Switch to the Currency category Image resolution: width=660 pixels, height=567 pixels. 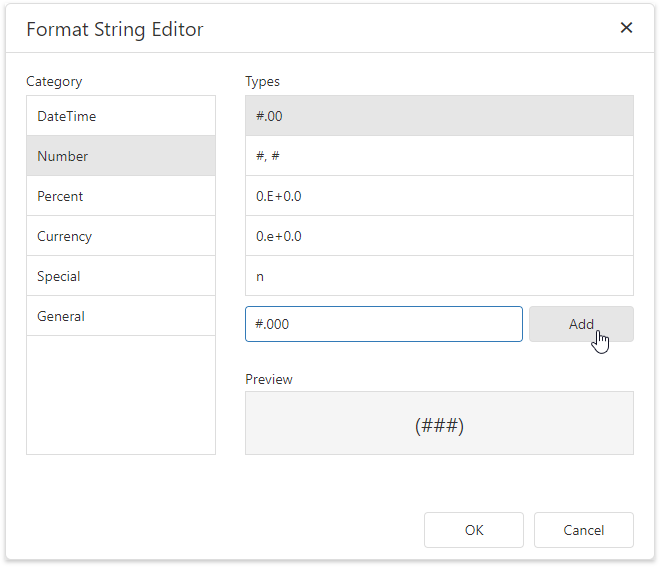[121, 236]
